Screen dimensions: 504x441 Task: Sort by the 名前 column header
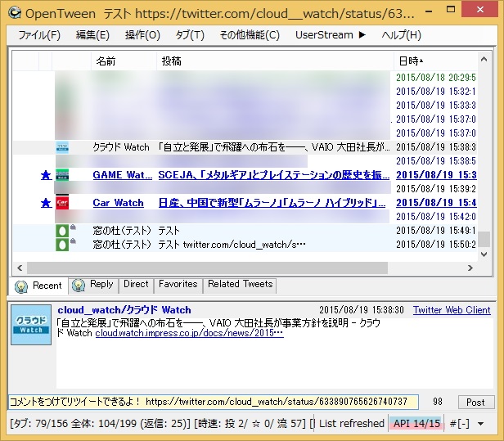(124, 61)
